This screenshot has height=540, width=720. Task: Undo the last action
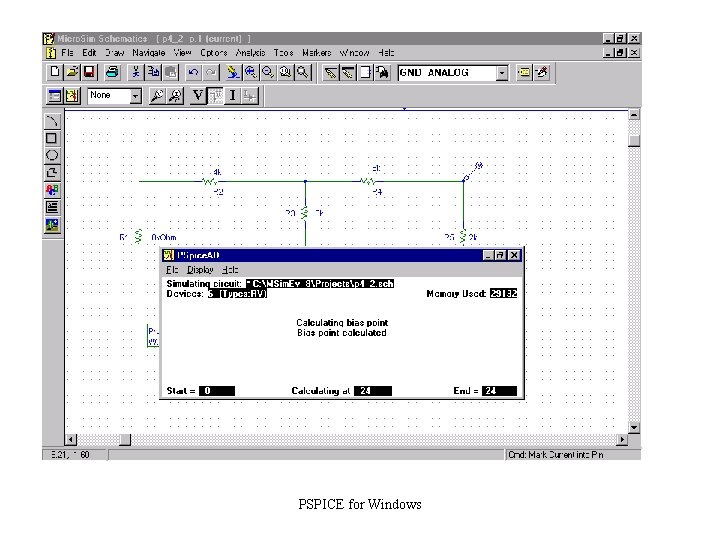193,72
